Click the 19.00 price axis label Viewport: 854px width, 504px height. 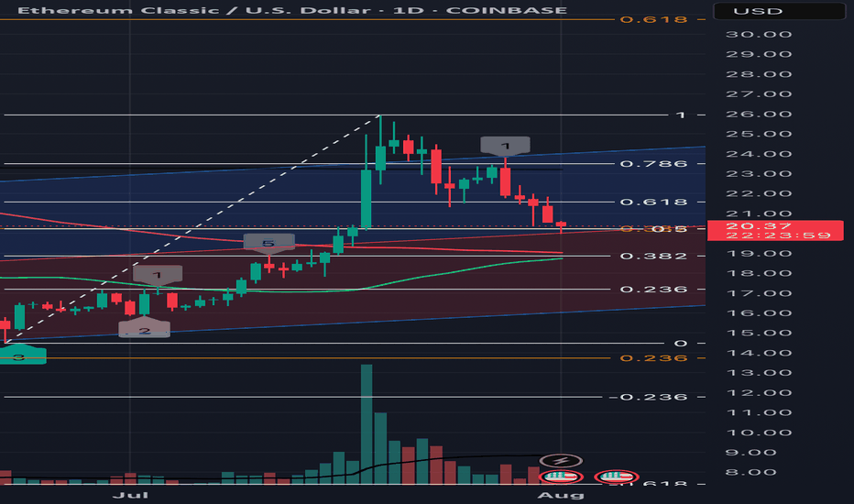(759, 254)
